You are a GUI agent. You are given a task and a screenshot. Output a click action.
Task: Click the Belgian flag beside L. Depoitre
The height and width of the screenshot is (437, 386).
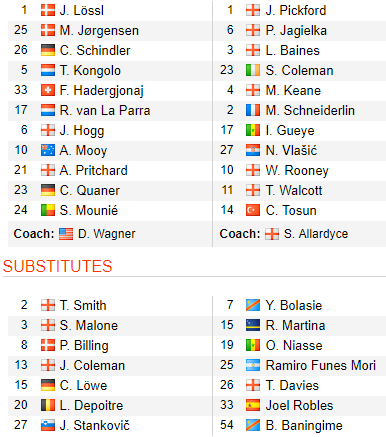tap(48, 405)
